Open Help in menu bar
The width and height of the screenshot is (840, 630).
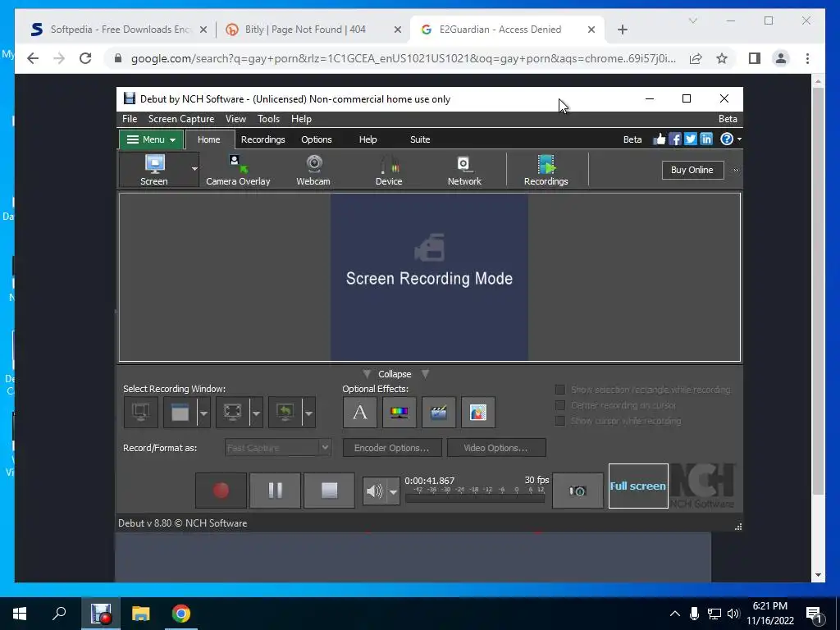[x=301, y=119]
